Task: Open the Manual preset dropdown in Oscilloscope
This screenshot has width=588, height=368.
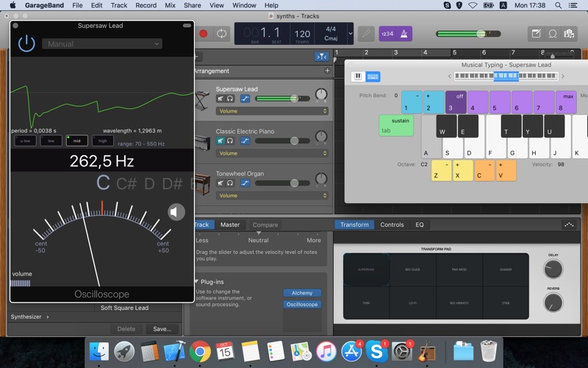Action: pos(102,44)
